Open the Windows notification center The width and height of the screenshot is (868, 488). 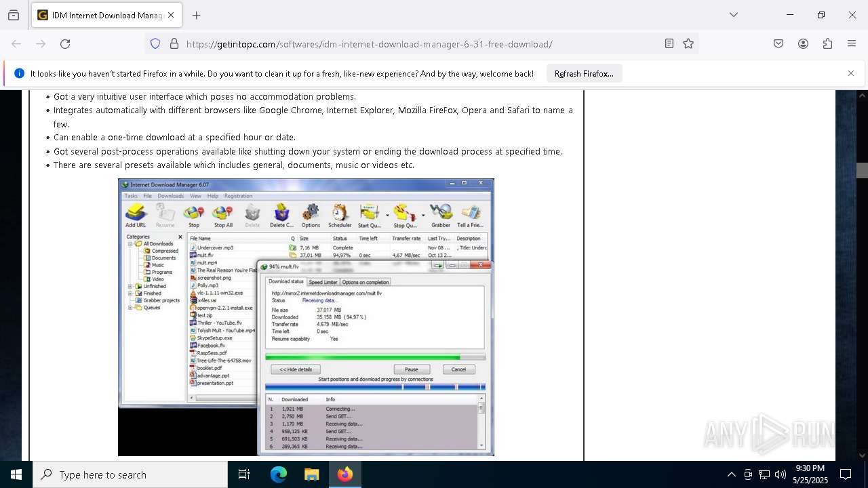pyautogui.click(x=846, y=474)
